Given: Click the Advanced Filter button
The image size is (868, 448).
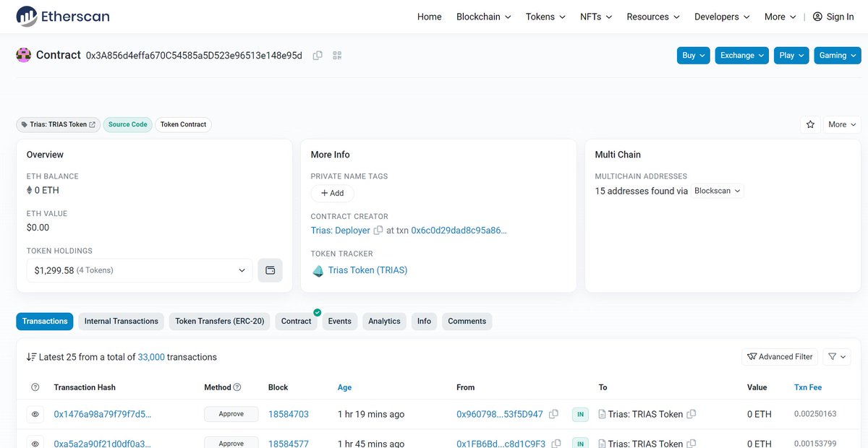Looking at the screenshot, I should pos(780,356).
